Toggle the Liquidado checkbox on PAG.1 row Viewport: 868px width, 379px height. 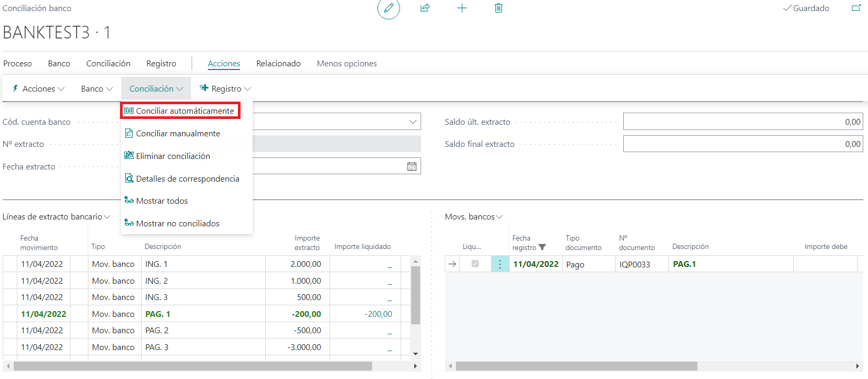point(475,264)
